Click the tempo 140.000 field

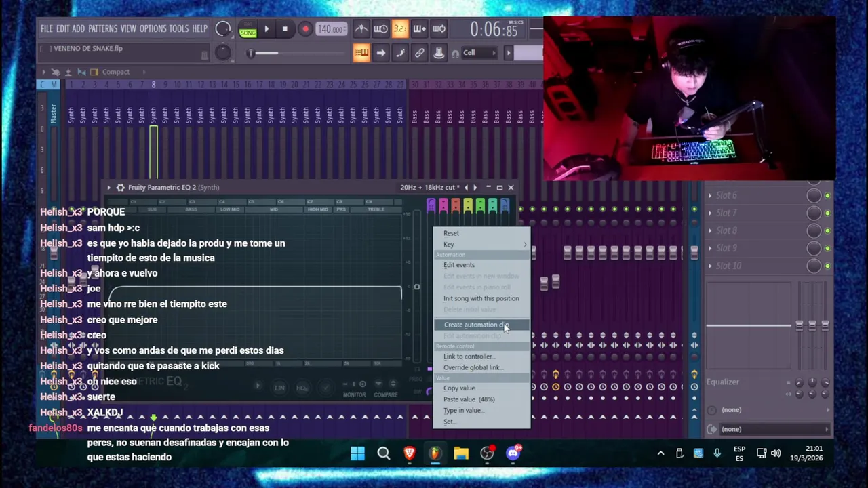tap(330, 29)
